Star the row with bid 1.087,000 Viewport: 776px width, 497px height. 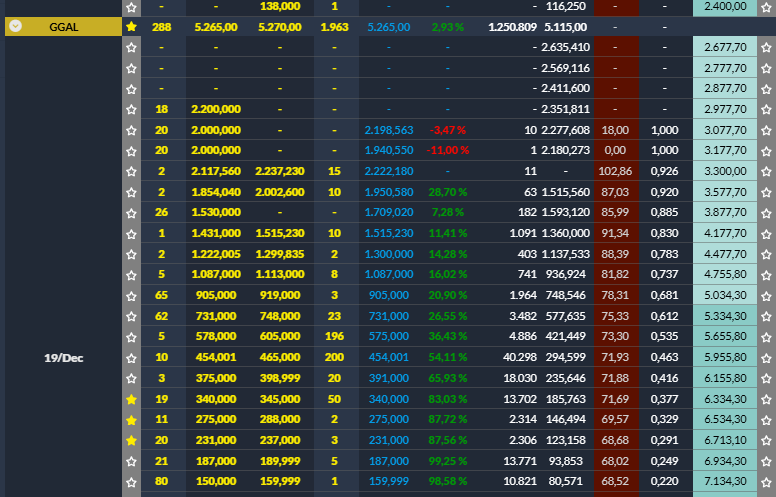[x=131, y=275]
